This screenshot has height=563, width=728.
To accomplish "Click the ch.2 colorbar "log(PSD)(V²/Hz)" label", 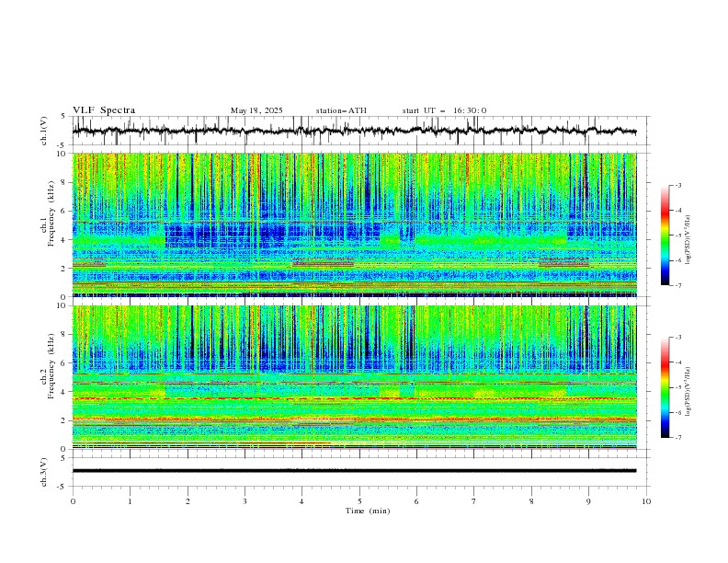I will 688,391.
